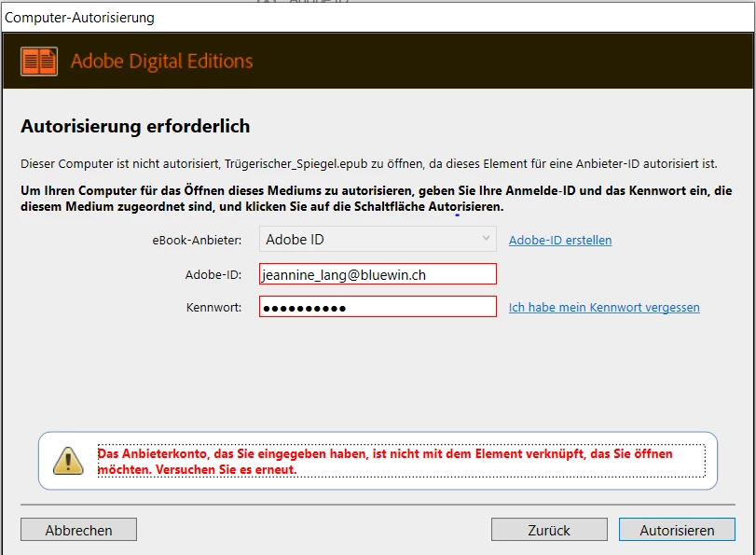
Task: Click the Adobe Digital Editions book logo
Action: coord(39,62)
